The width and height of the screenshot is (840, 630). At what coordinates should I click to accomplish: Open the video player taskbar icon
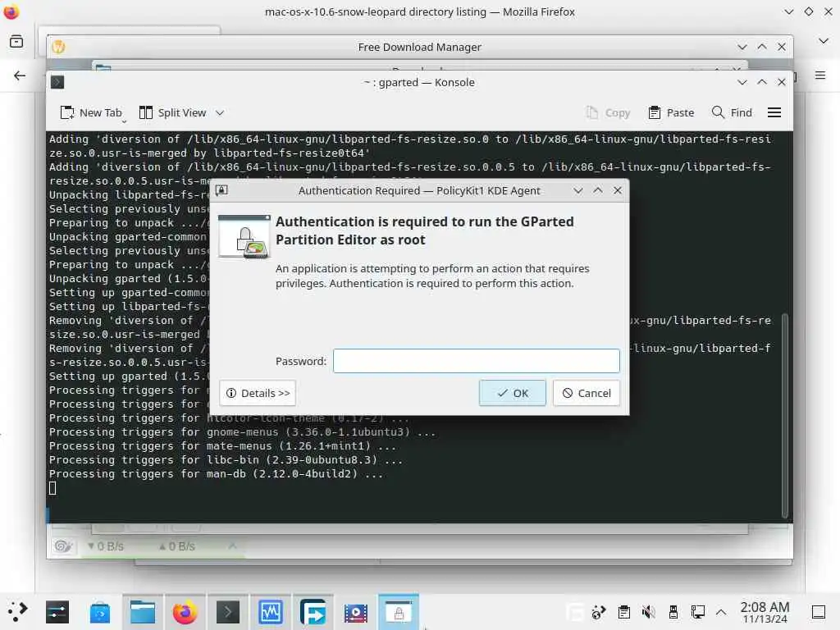[x=356, y=612]
